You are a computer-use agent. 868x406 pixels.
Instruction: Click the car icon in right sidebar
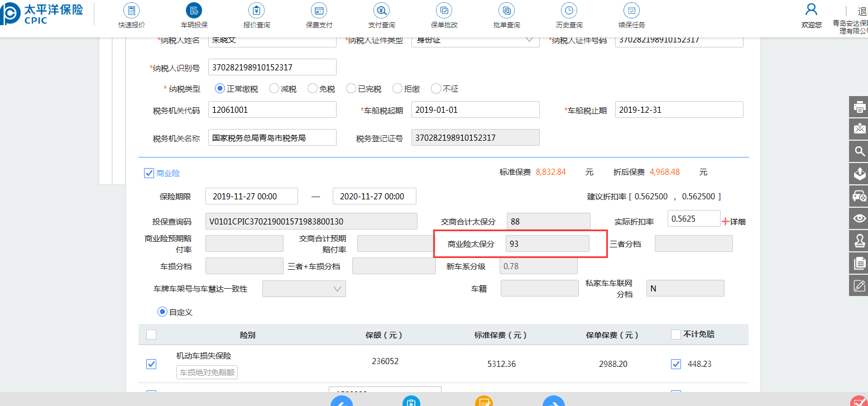tap(859, 196)
